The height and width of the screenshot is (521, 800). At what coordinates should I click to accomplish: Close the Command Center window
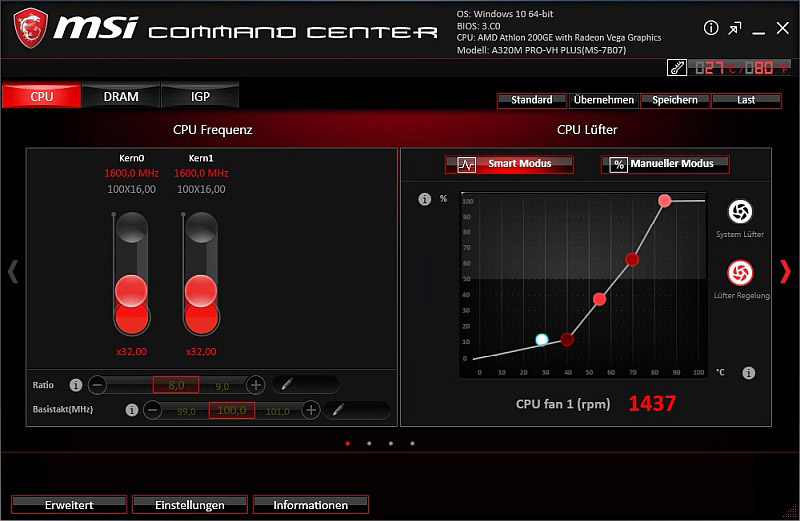[x=783, y=28]
